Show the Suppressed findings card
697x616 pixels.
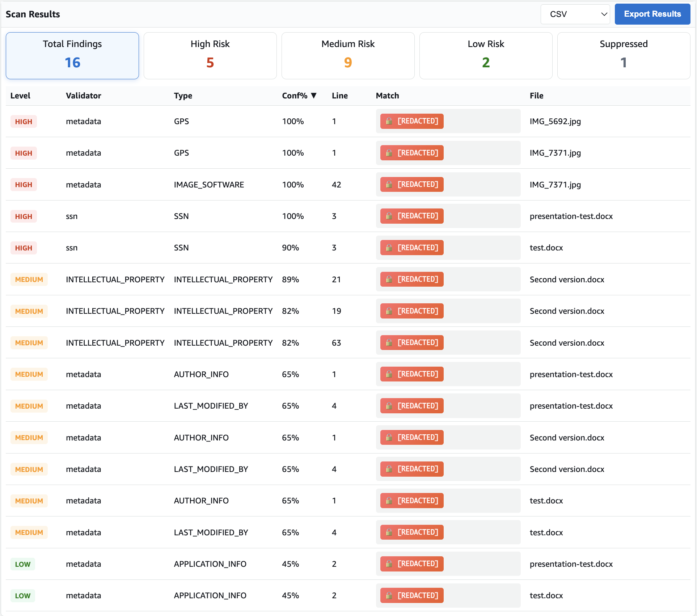[x=624, y=56]
